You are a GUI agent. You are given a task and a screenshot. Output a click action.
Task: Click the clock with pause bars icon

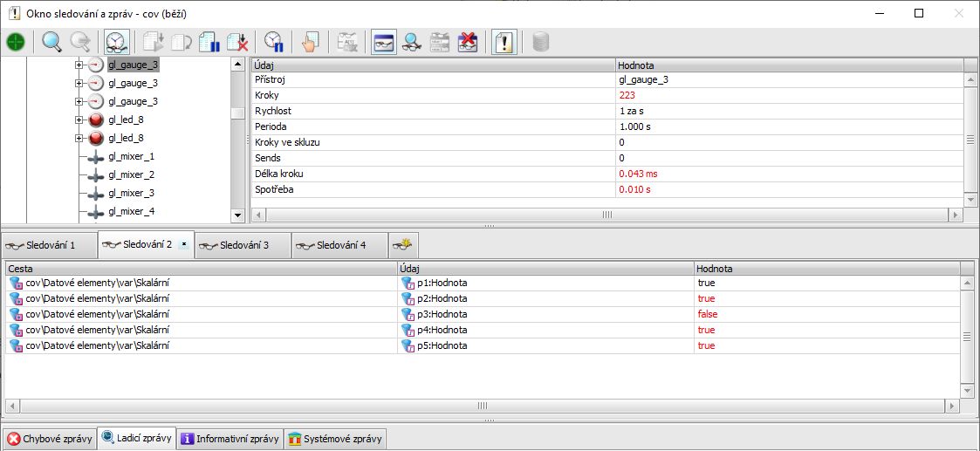coord(275,42)
